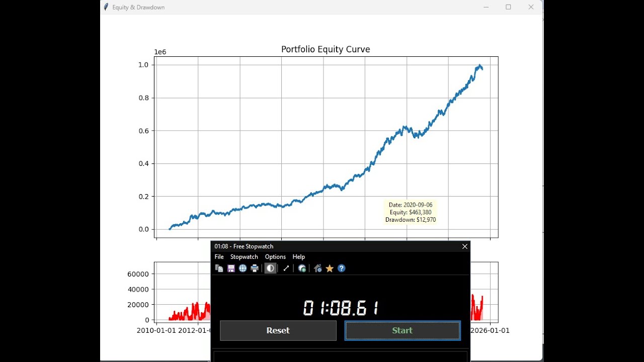Image resolution: width=644 pixels, height=362 pixels.
Task: Click the Portfolio Equity Curve chart title
Action: [x=326, y=49]
